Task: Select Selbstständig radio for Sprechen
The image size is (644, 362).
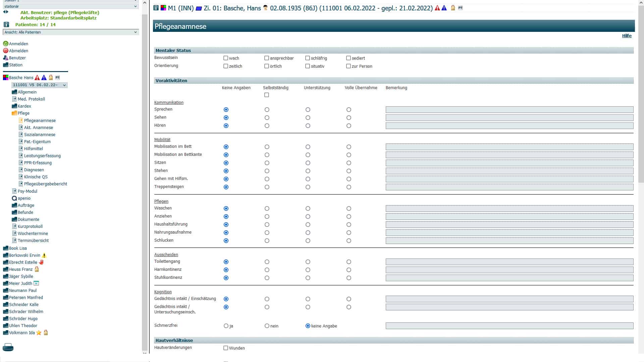Action: [x=267, y=110]
